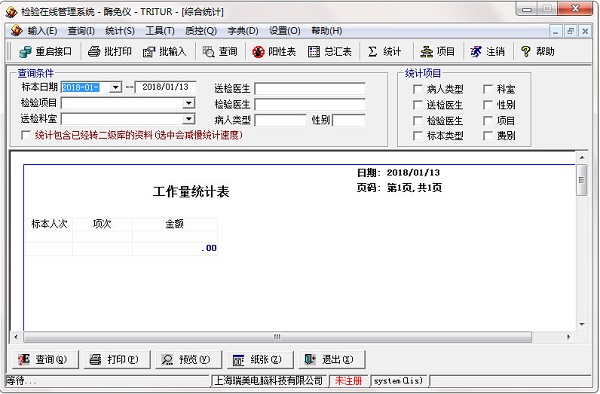The width and height of the screenshot is (600, 394).
Task: Click the 预览(V) preview button
Action: (189, 360)
